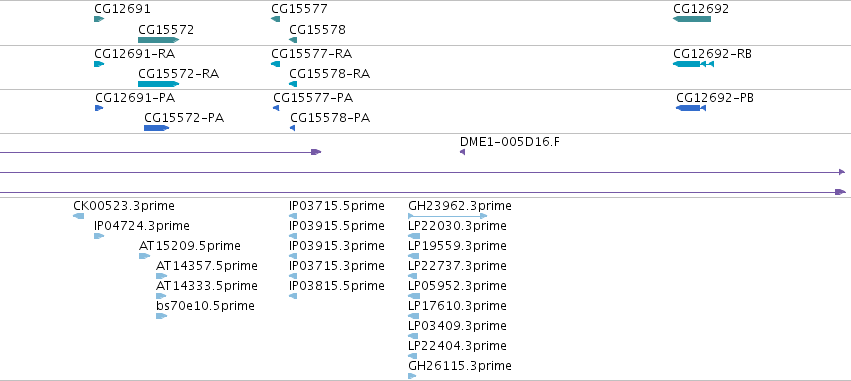Select the DME1-005D16.F arrowhead marker

[462, 152]
